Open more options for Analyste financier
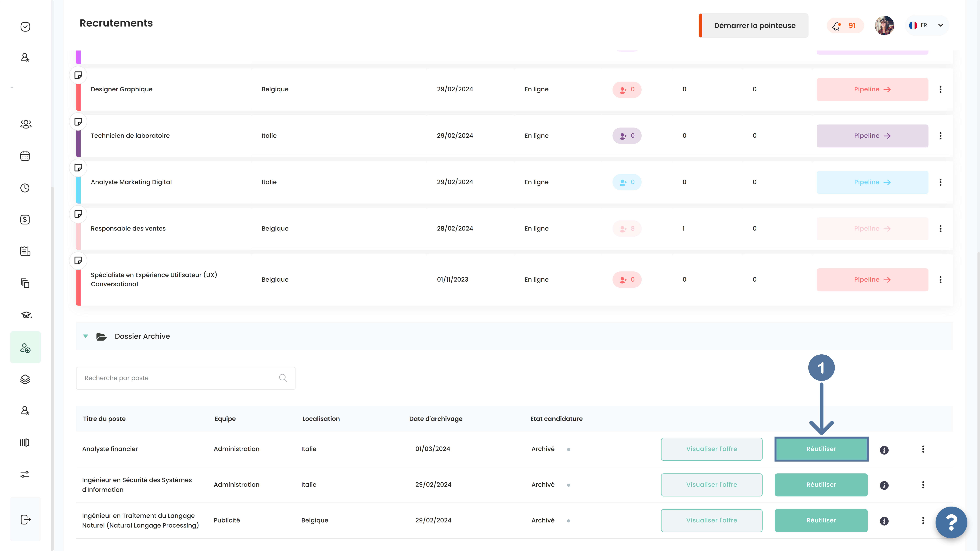The width and height of the screenshot is (980, 551). click(x=923, y=449)
